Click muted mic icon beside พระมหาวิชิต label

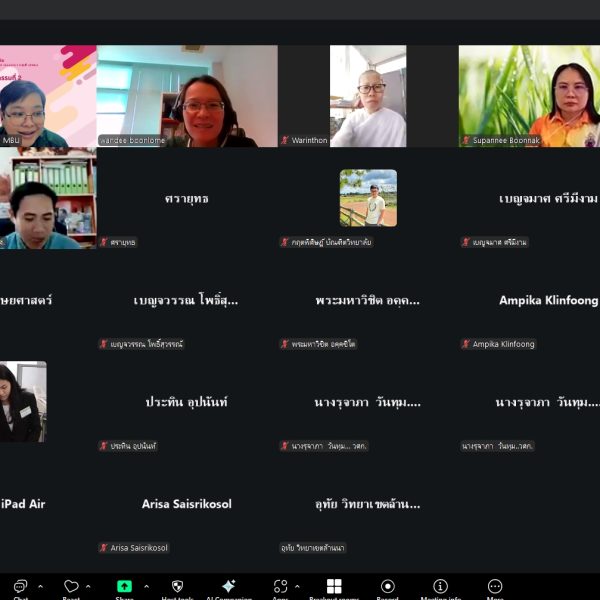coord(285,344)
